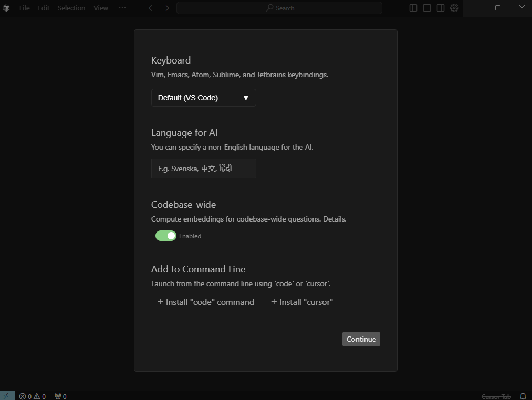Image resolution: width=532 pixels, height=400 pixels.
Task: Open the Default (VS Code) keybindings dropdown
Action: click(204, 98)
